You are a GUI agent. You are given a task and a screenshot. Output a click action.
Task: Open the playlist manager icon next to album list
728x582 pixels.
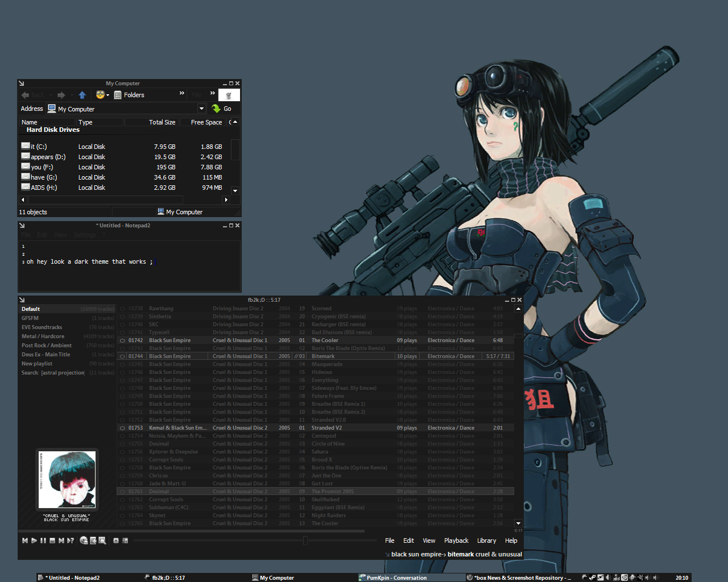[x=93, y=541]
